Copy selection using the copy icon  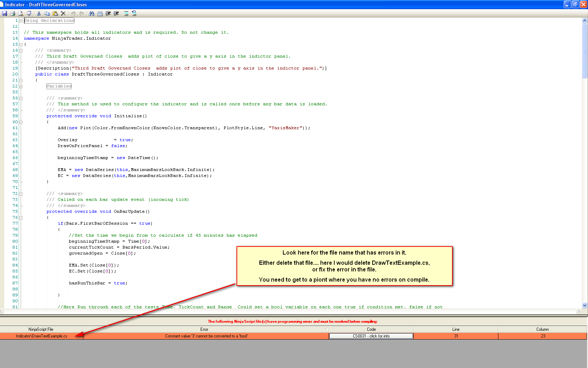click(47, 13)
